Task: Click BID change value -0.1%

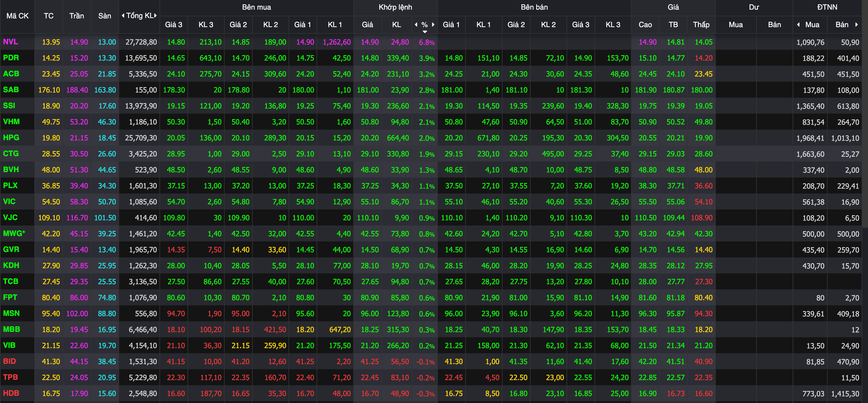Action: pos(426,362)
